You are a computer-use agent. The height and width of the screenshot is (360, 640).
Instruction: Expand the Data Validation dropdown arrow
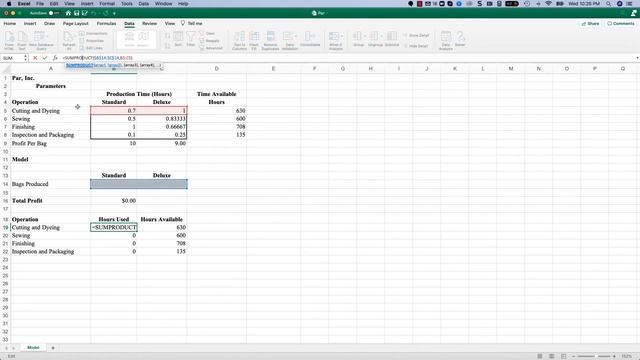[x=296, y=36]
